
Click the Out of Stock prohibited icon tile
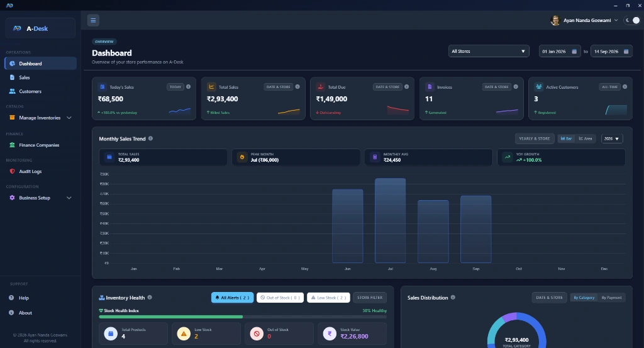coord(257,333)
